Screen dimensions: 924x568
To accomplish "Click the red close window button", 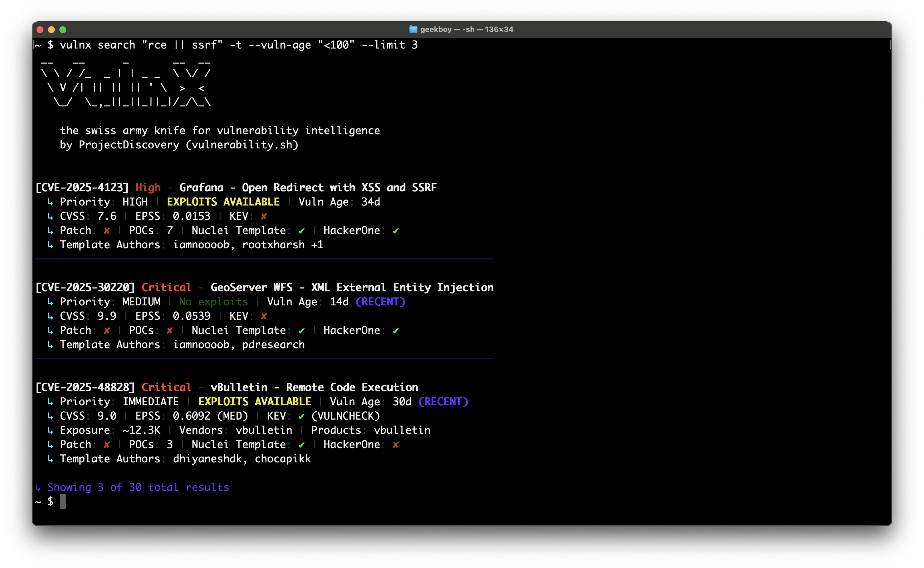I will coord(40,30).
